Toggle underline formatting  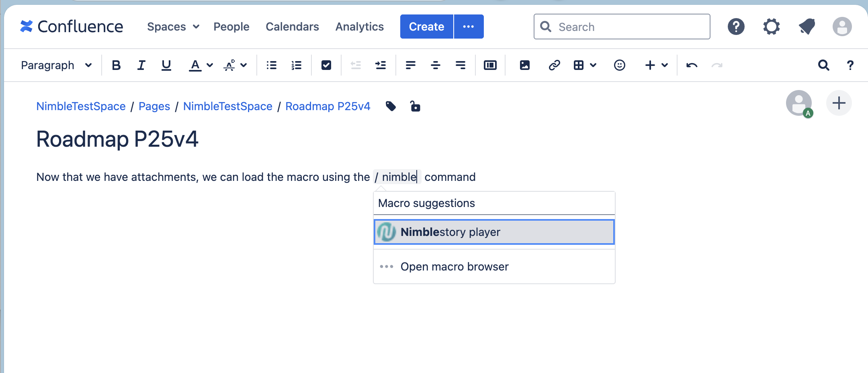click(166, 65)
